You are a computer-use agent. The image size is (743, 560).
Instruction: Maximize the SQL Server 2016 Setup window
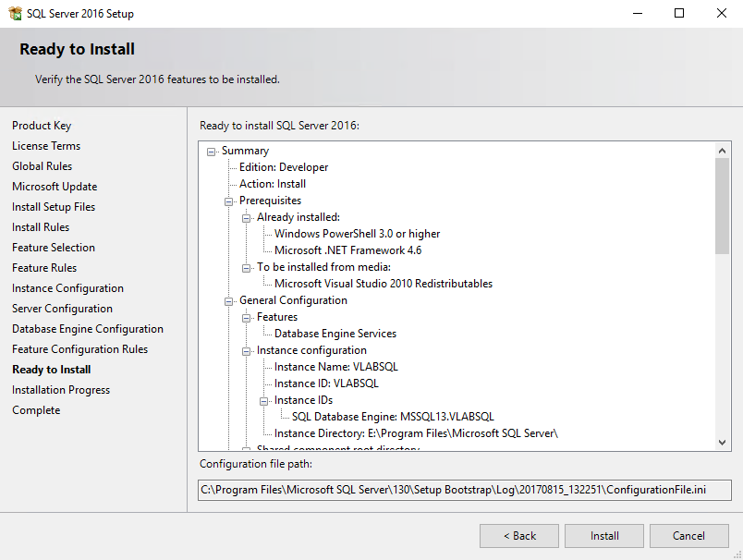coord(679,13)
